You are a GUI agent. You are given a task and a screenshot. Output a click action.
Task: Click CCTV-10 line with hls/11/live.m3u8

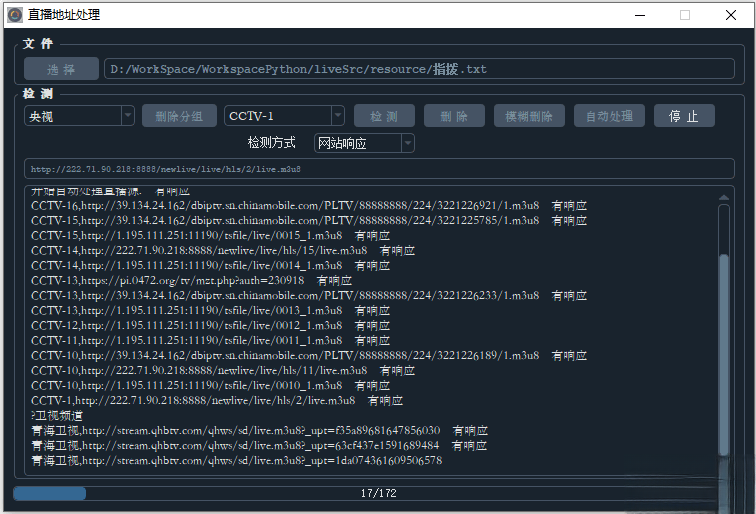[223, 370]
